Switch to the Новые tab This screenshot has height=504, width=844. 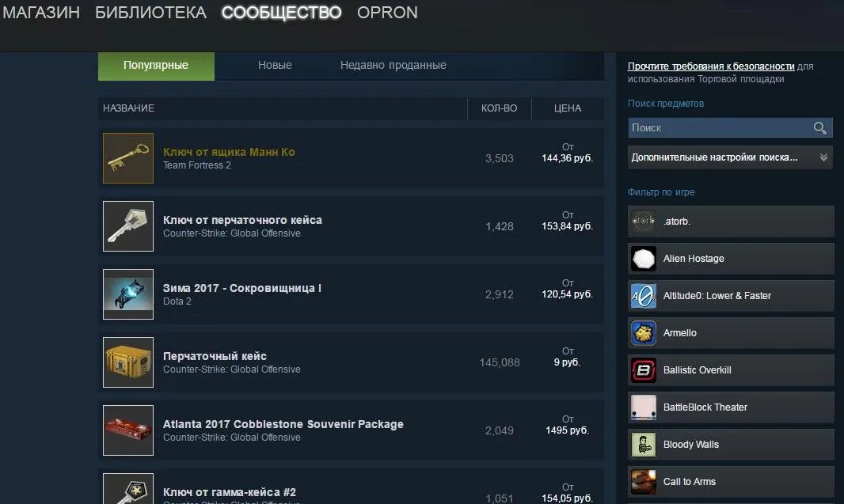click(275, 65)
